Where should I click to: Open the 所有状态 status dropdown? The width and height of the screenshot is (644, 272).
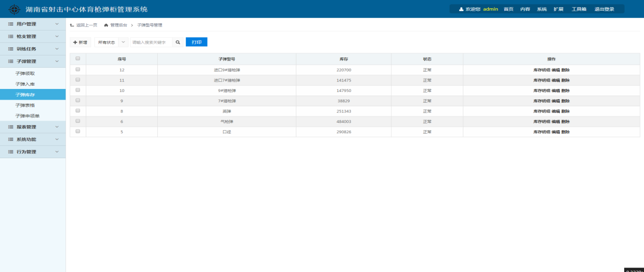[x=111, y=42]
